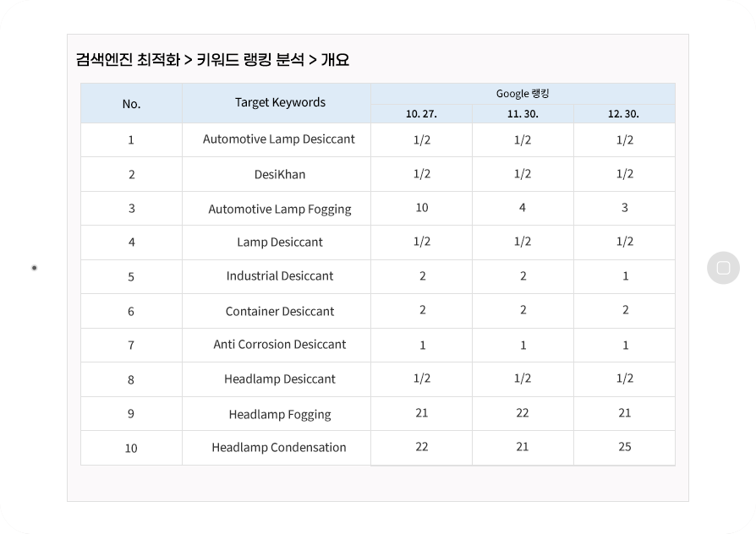Viewport: 756px width, 534px height.
Task: Click the 11. 30. '1/2' for DesiKhan
Action: pos(523,173)
